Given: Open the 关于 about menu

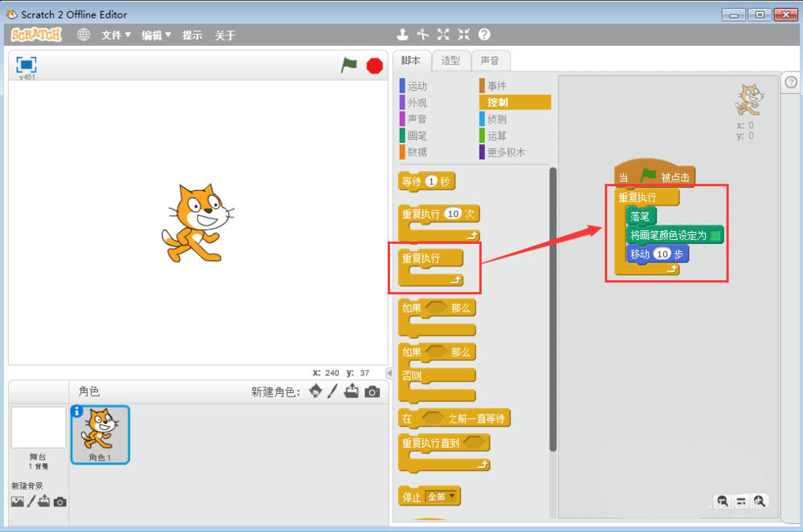Looking at the screenshot, I should click(225, 35).
